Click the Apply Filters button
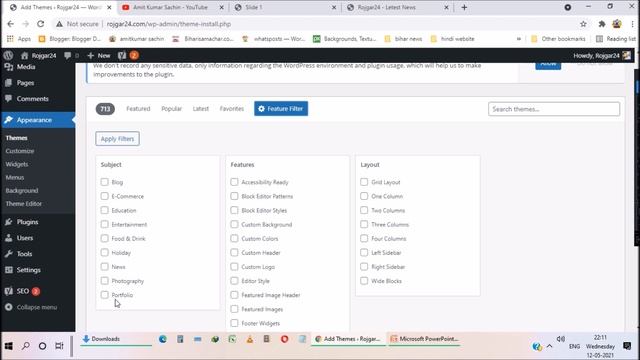Screen dimensions: 640x360 [x=118, y=139]
